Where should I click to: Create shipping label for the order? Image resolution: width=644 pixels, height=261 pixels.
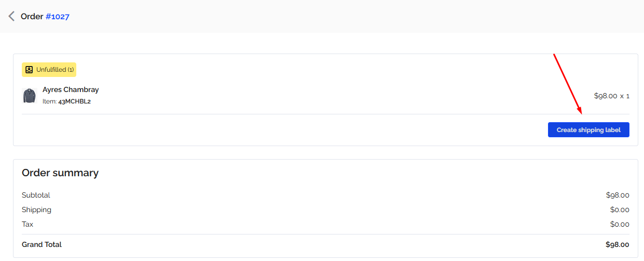tap(588, 130)
